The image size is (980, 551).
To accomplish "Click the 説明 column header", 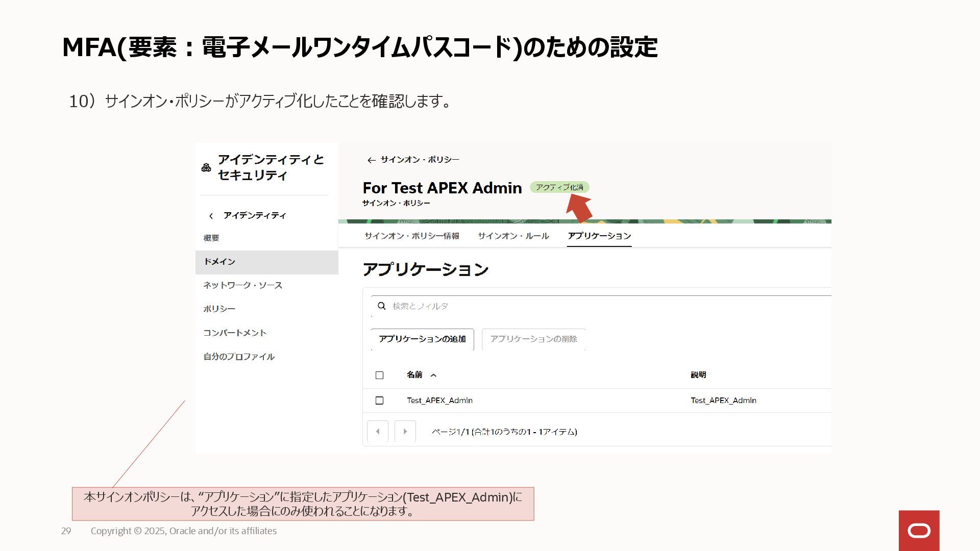I will point(698,375).
